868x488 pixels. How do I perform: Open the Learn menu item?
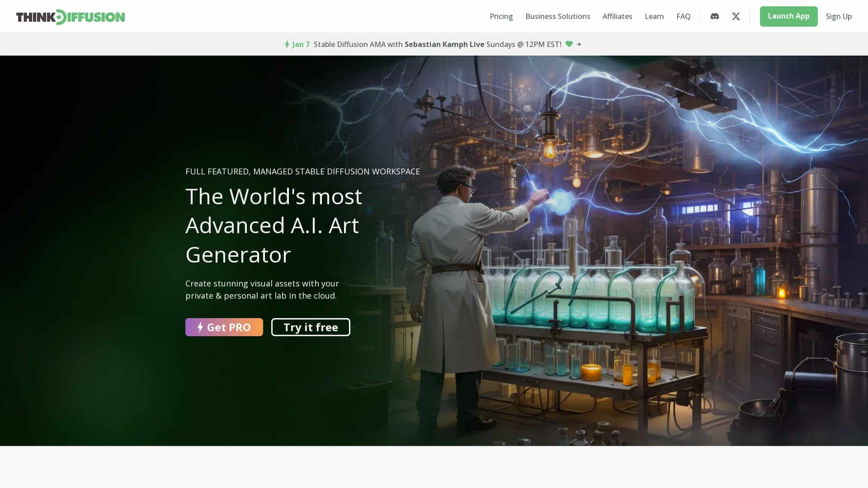tap(654, 16)
